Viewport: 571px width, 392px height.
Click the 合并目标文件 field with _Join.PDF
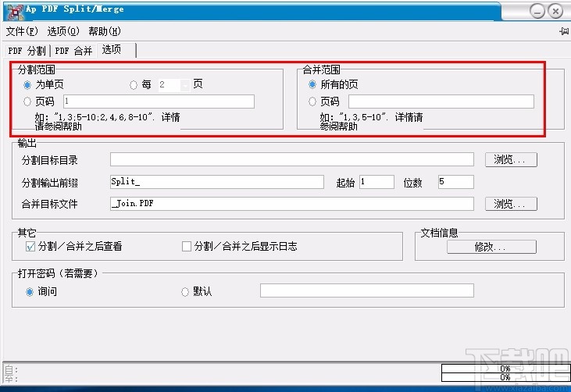tap(291, 204)
